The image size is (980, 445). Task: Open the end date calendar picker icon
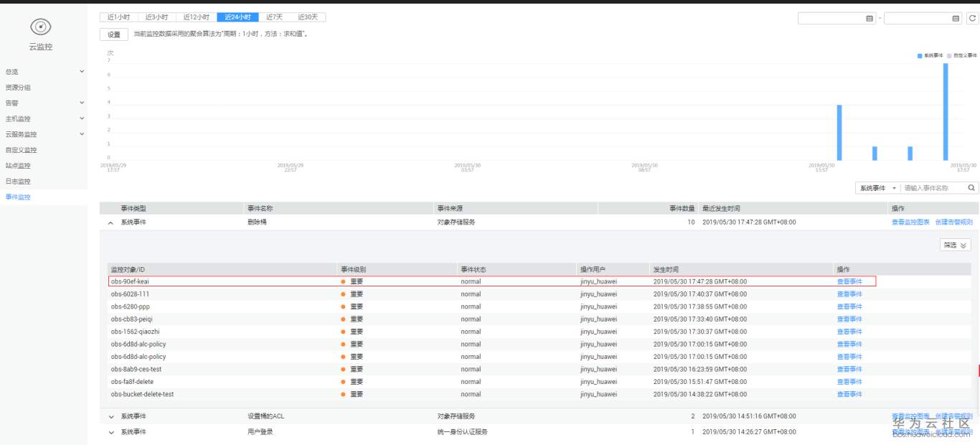click(956, 18)
